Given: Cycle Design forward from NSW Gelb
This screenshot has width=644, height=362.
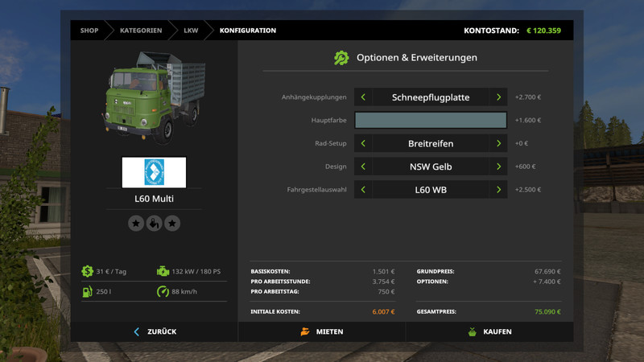Looking at the screenshot, I should coord(498,167).
